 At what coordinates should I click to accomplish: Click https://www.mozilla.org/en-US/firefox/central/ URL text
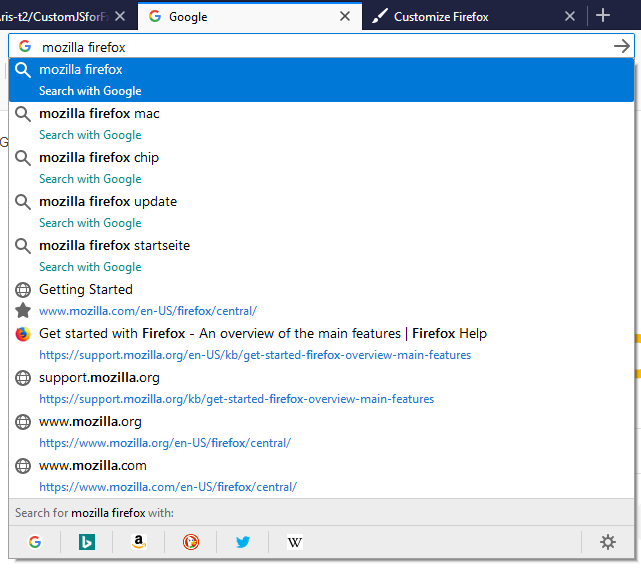[165, 443]
